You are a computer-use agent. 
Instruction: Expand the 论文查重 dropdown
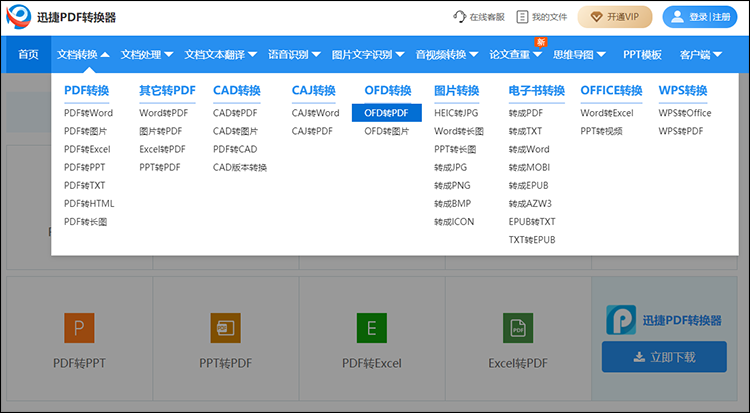click(x=515, y=55)
